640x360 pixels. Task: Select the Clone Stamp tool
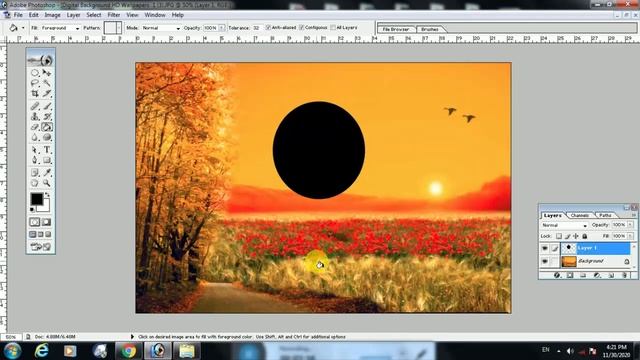35,117
